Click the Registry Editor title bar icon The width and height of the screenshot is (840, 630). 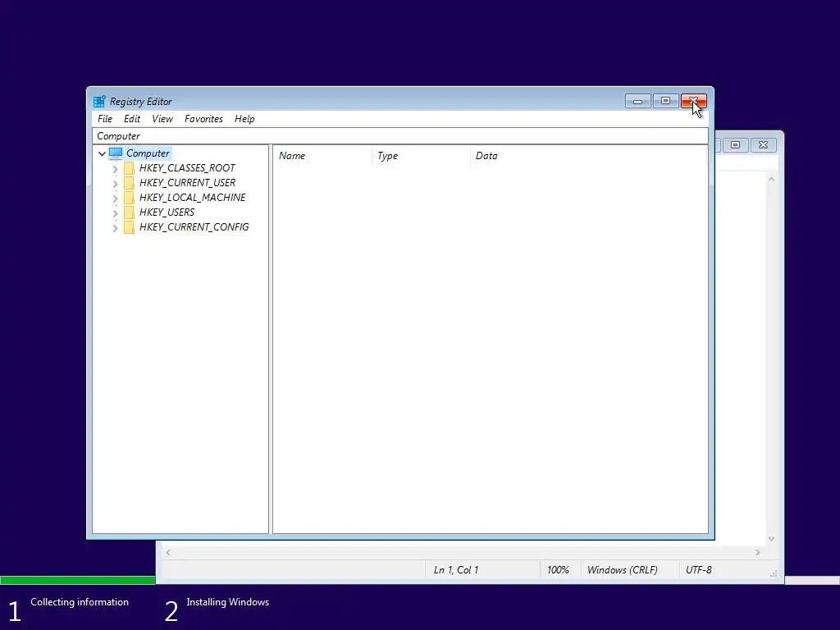pyautogui.click(x=99, y=101)
